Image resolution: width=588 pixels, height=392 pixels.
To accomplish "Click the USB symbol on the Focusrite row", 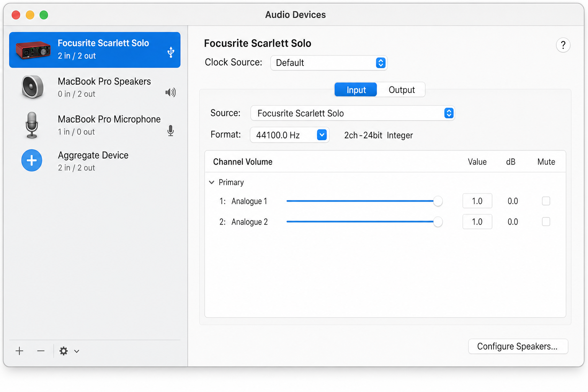I will click(x=171, y=52).
